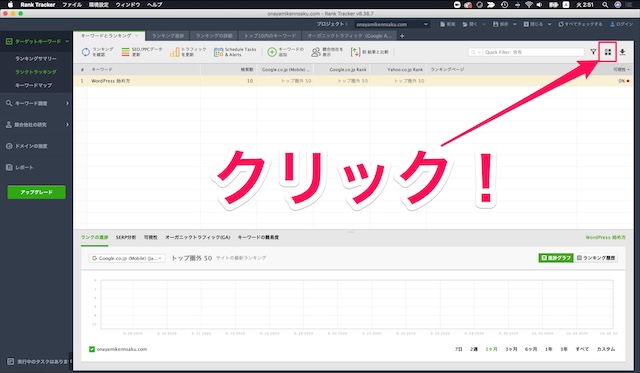Screen dimensions: 640x373
Task: Click the ログイン user icon
Action: [612, 24]
